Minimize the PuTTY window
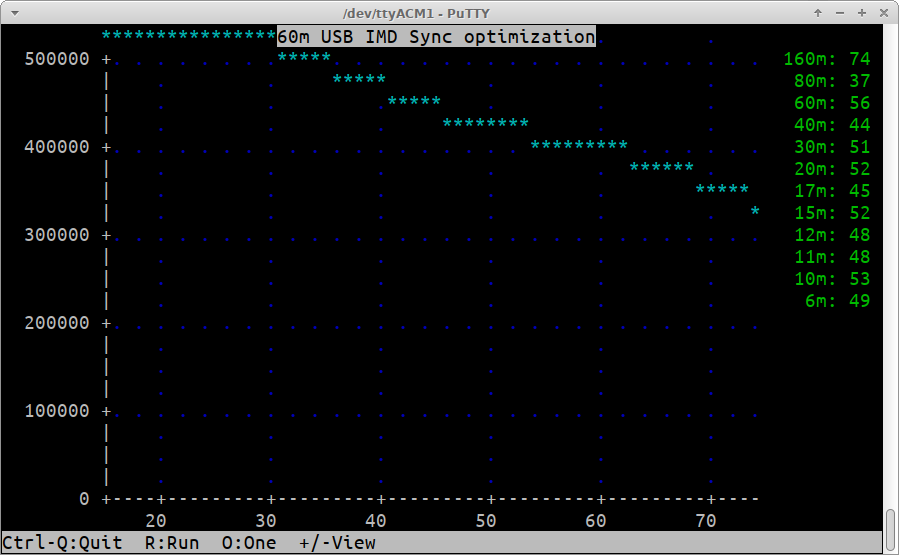The image size is (899, 555). (840, 13)
